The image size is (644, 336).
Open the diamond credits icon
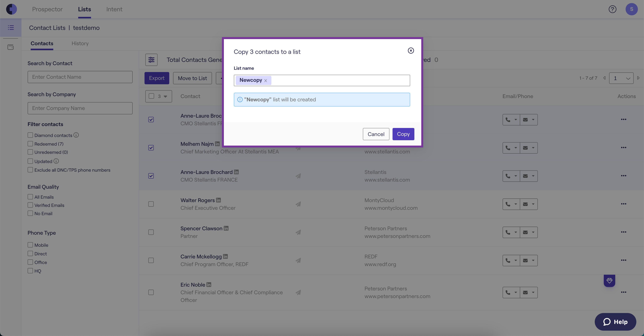[x=609, y=280]
